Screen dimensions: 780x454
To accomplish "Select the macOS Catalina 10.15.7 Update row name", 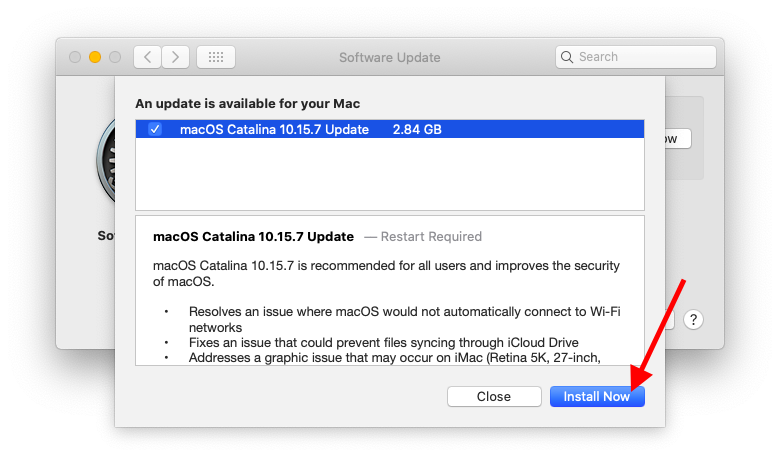I will [274, 129].
